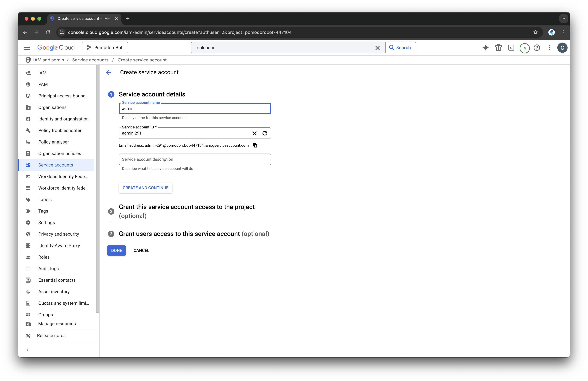Select IAM in the sidebar
This screenshot has height=381, width=588.
(x=56, y=73)
